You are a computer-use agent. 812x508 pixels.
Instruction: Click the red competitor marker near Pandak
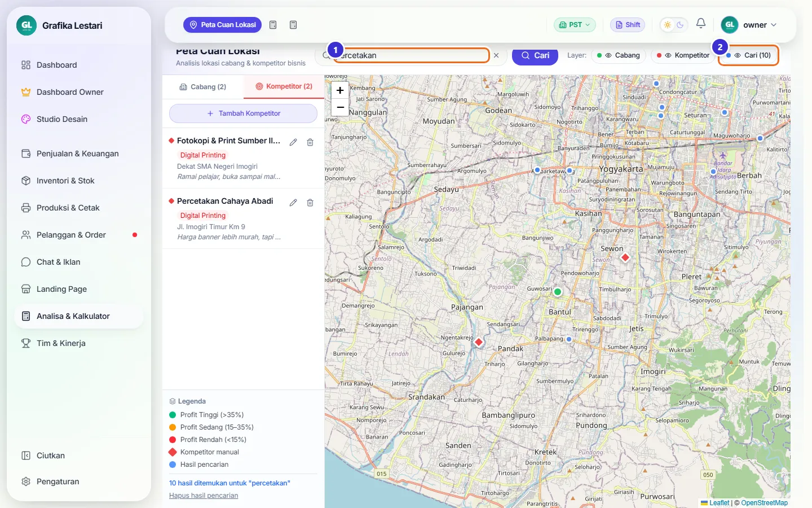pyautogui.click(x=479, y=342)
